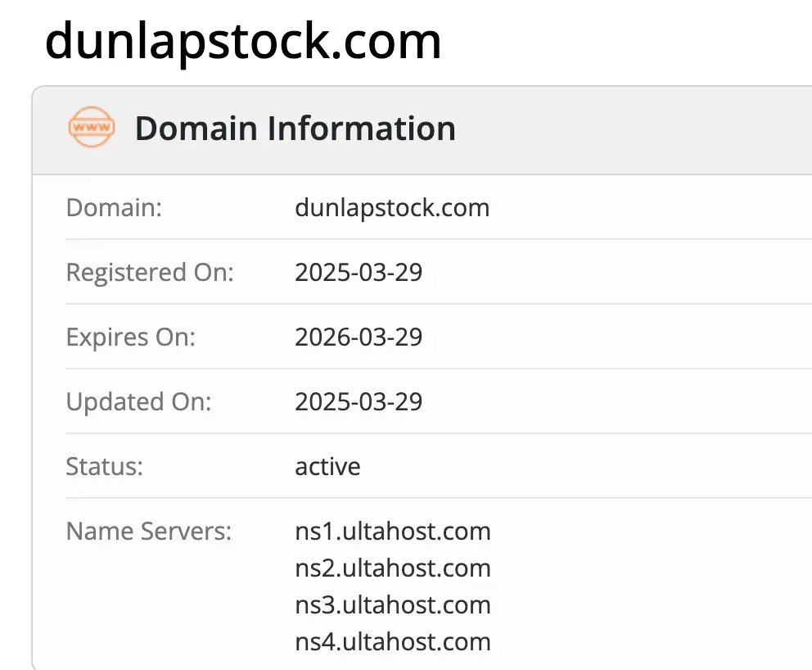The height and width of the screenshot is (670, 812).
Task: Click the Status: label
Action: 104,467
